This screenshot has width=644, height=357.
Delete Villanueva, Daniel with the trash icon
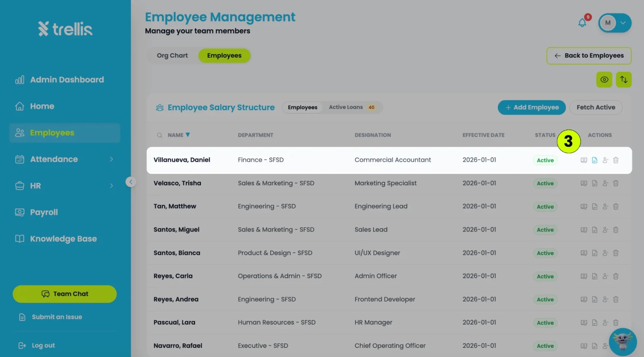(x=616, y=160)
